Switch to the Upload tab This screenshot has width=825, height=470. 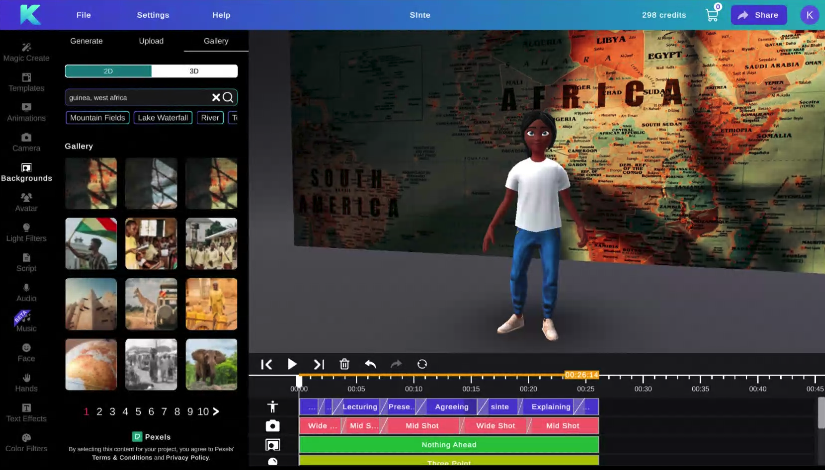(151, 41)
